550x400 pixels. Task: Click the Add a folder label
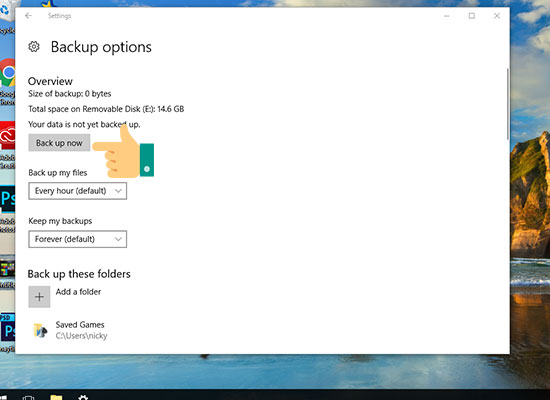(x=78, y=292)
